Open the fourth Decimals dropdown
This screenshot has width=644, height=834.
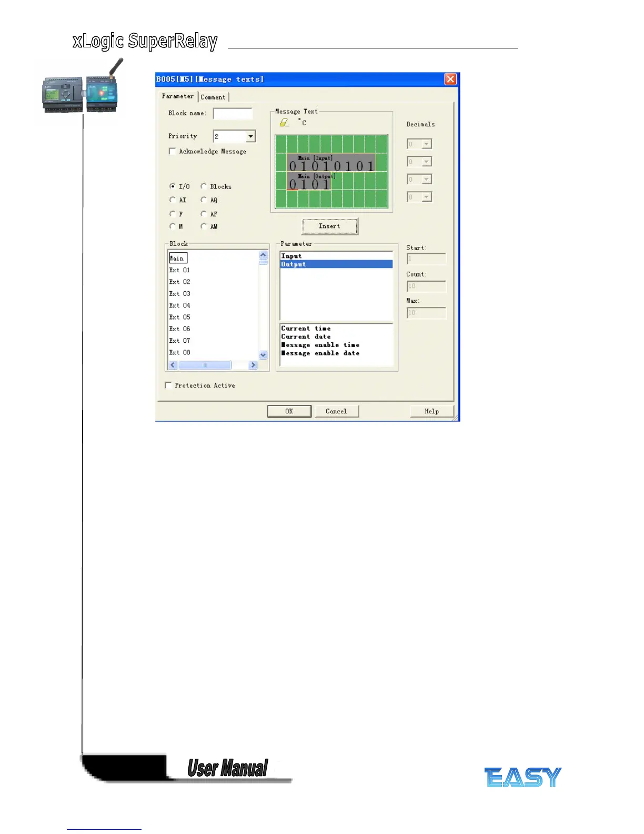click(427, 197)
